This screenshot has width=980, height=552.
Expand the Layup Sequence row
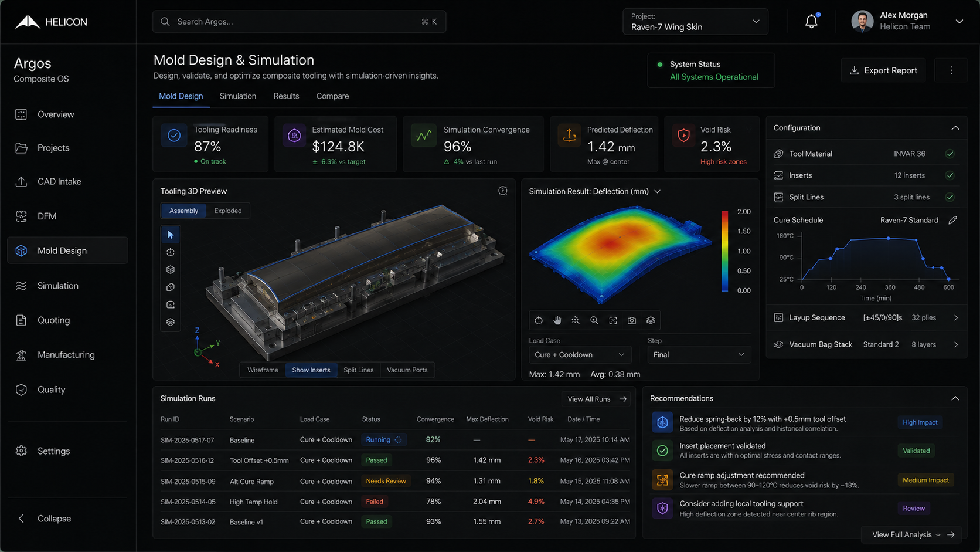(866, 318)
